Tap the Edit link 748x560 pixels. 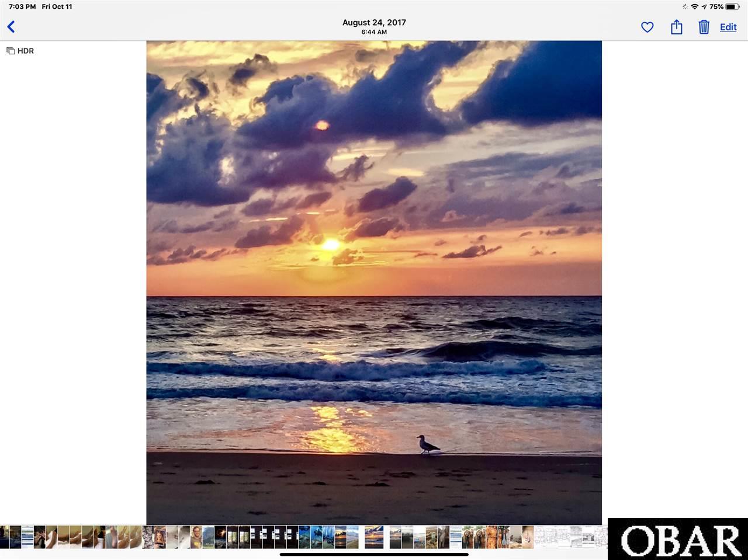coord(728,27)
